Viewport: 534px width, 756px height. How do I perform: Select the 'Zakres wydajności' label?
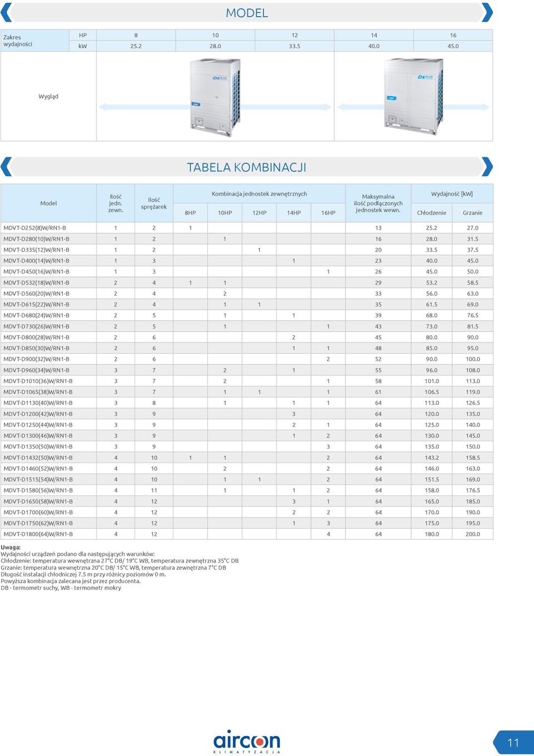coord(18,41)
